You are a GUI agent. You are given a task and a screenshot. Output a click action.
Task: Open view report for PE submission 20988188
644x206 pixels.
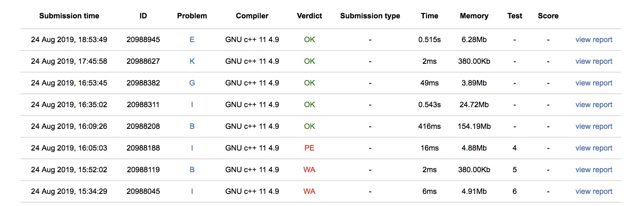[594, 148]
